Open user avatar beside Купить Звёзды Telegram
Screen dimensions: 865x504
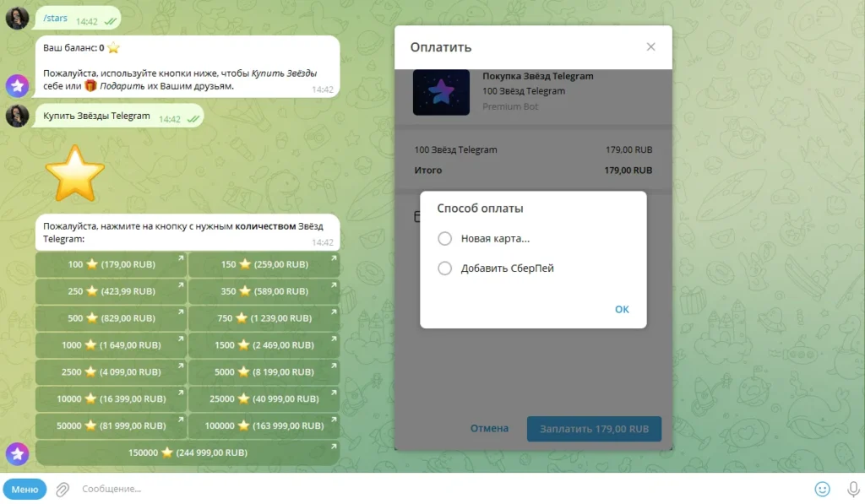click(x=17, y=116)
